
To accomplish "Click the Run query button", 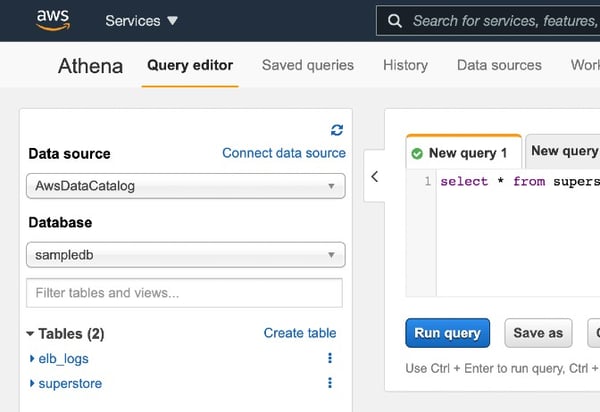I will tap(447, 333).
